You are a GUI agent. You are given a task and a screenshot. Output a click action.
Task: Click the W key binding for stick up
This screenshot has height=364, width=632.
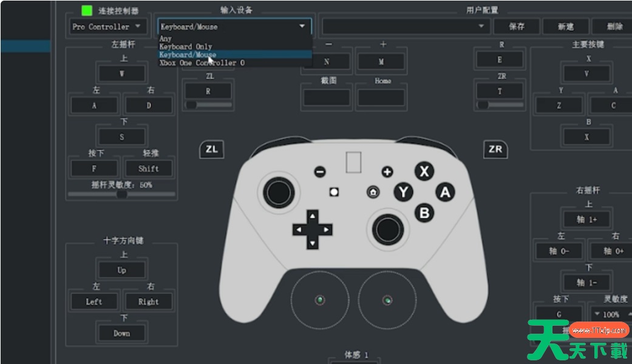121,74
